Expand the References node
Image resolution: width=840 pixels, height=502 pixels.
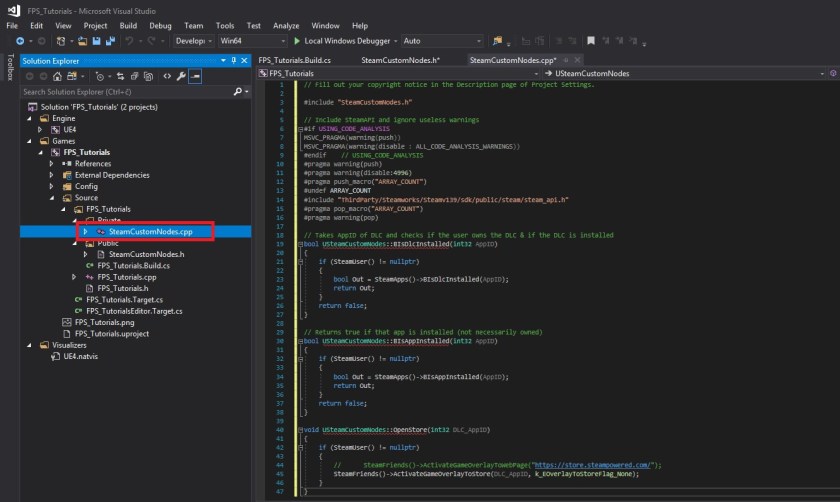coord(51,163)
